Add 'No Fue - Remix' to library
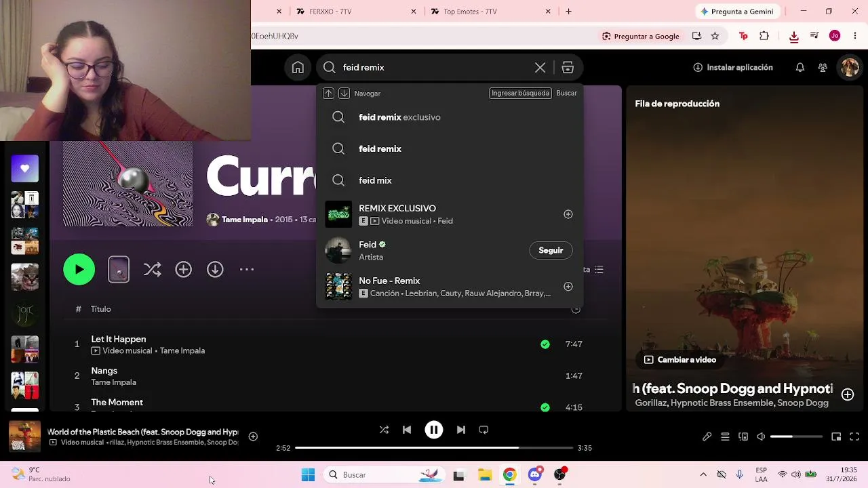 568,286
